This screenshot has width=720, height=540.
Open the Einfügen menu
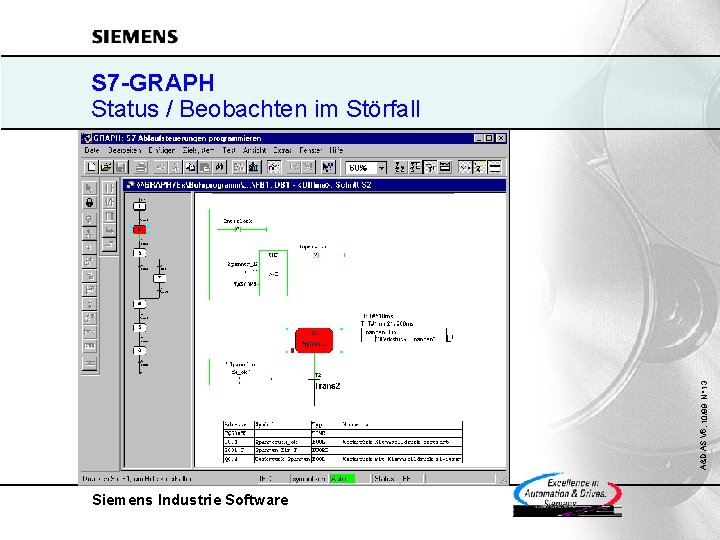[161, 150]
